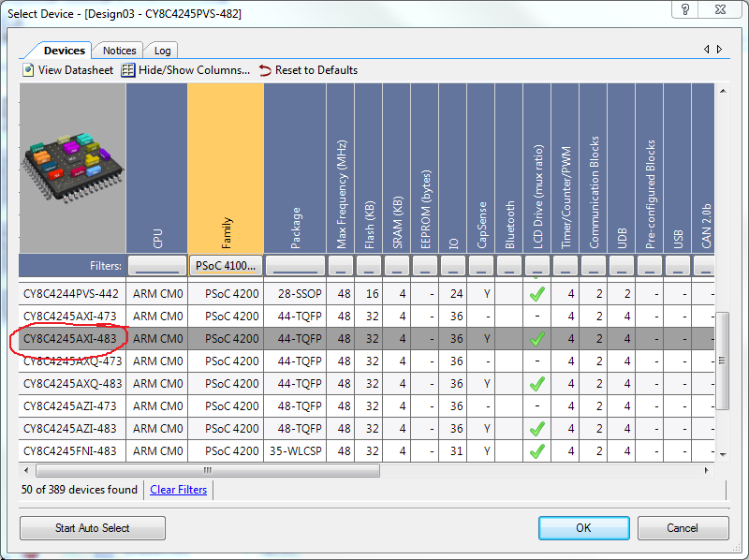The width and height of the screenshot is (749, 560).
Task: Sort by the Package column header
Action: (295, 169)
